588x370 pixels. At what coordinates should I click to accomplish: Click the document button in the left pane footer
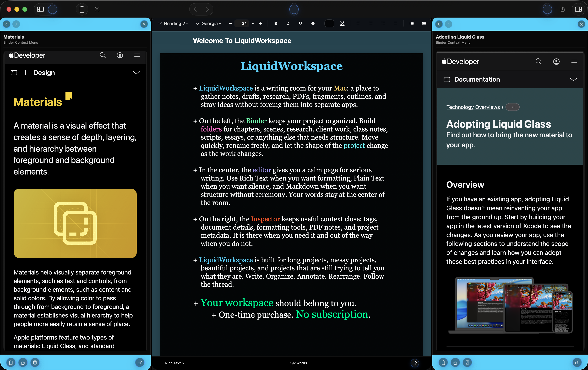click(35, 362)
